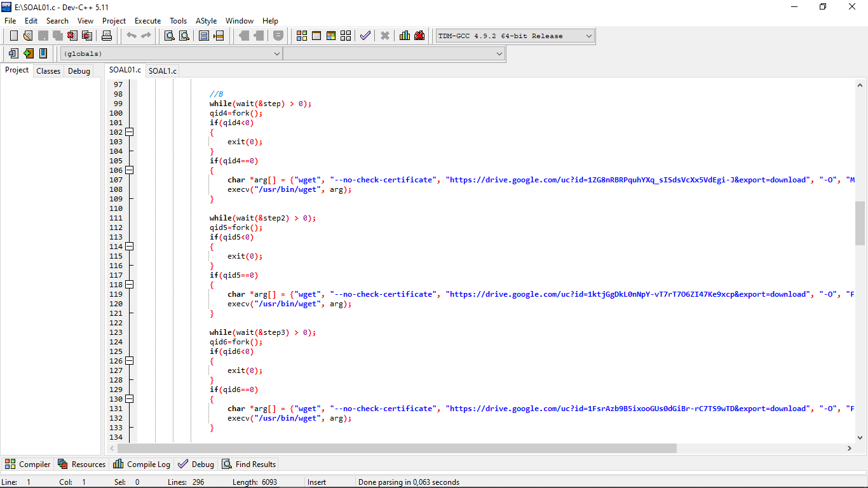Viewport: 868px width, 488px height.
Task: Click the vertical scrollbar thumb in the editor
Action: click(860, 223)
